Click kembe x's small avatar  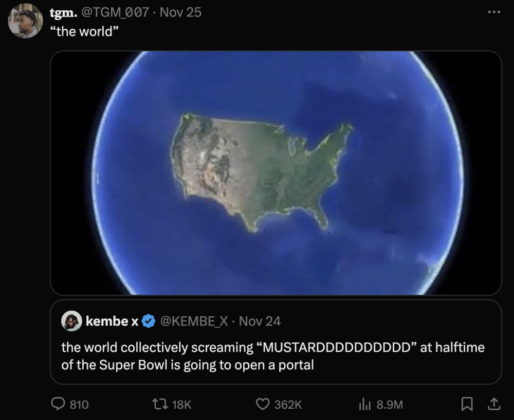coord(71,321)
